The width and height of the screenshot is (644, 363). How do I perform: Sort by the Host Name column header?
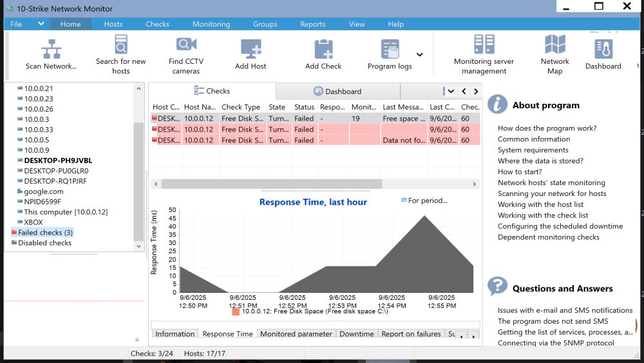(x=200, y=107)
